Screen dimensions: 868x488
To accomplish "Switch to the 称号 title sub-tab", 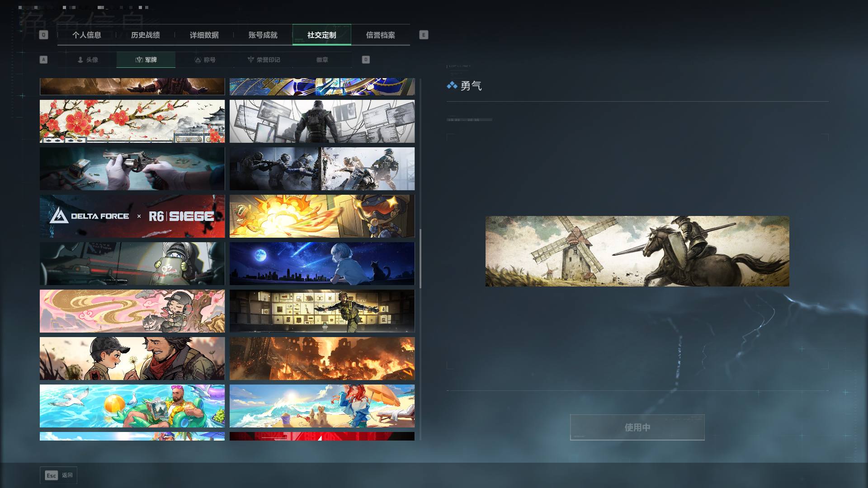I will (205, 60).
